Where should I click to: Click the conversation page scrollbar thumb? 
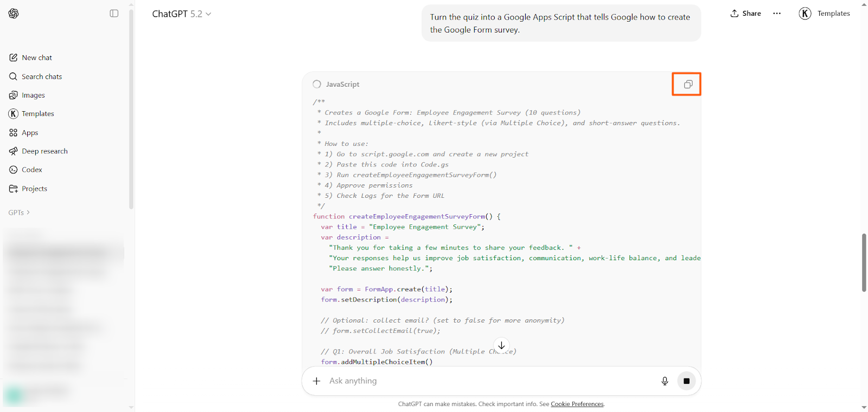[x=864, y=263]
